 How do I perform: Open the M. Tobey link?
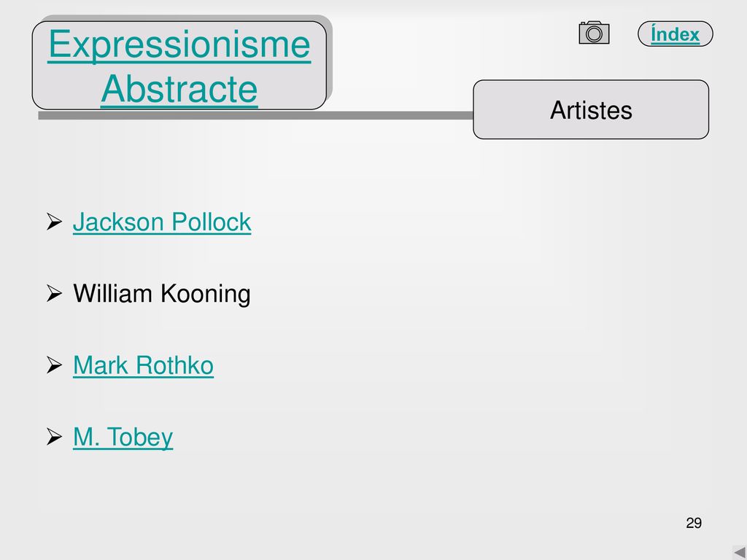[x=123, y=437]
